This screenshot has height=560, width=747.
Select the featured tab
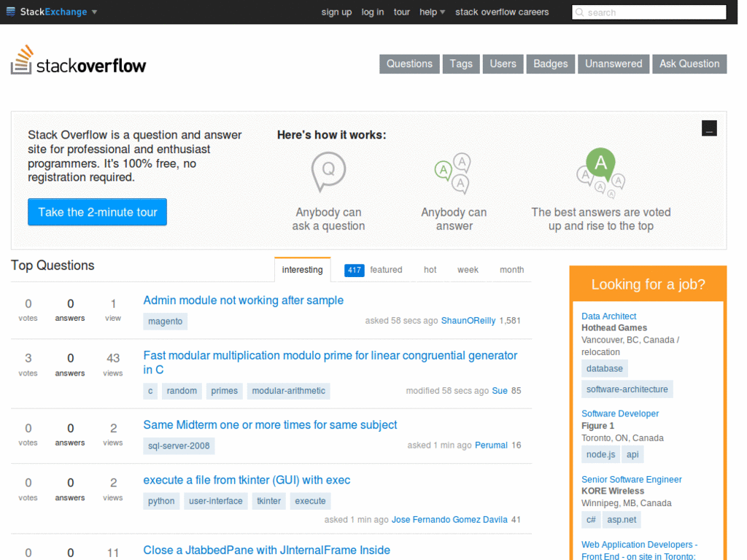click(386, 270)
